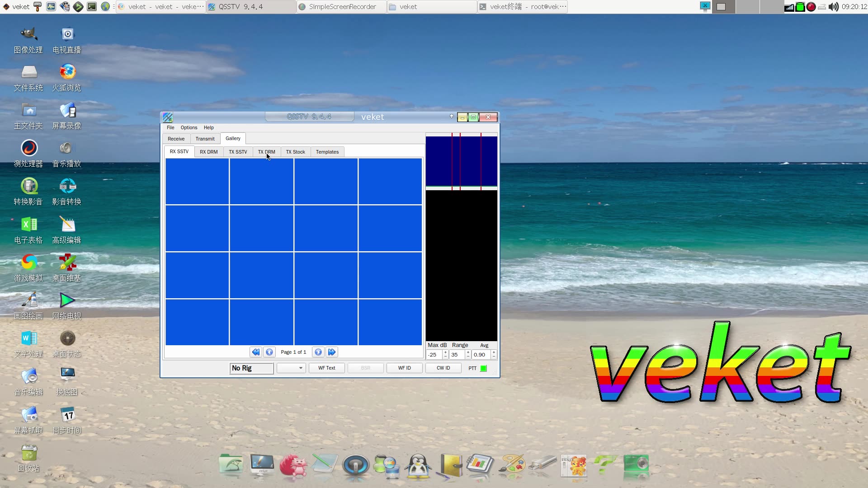Expand dropdown next to No Rig

coord(301,368)
